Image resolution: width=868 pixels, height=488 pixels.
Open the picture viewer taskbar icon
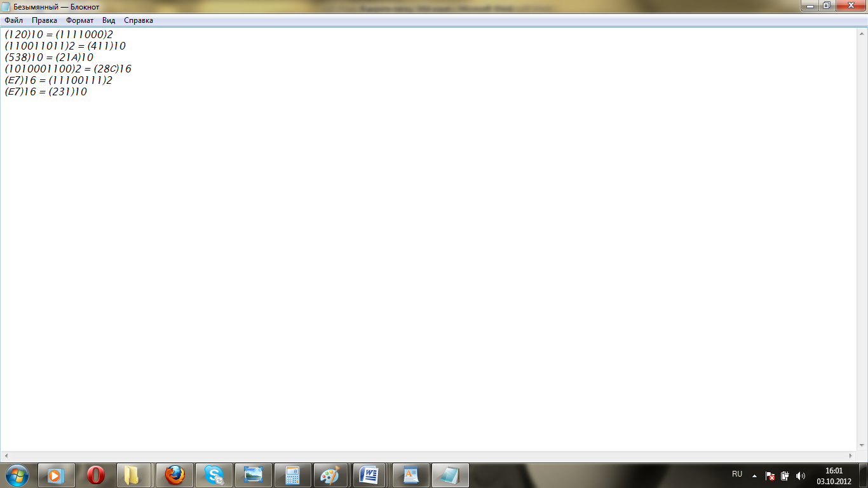point(254,475)
